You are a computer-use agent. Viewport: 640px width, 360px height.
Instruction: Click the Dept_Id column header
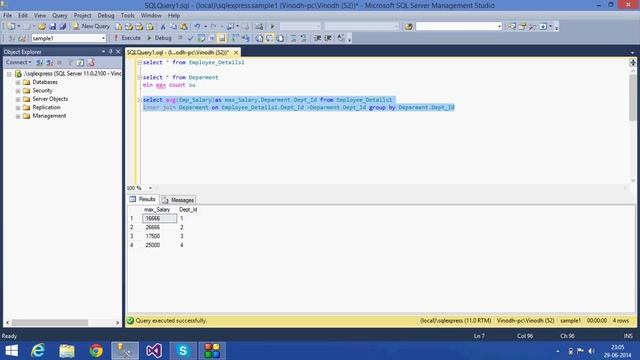coord(188,209)
